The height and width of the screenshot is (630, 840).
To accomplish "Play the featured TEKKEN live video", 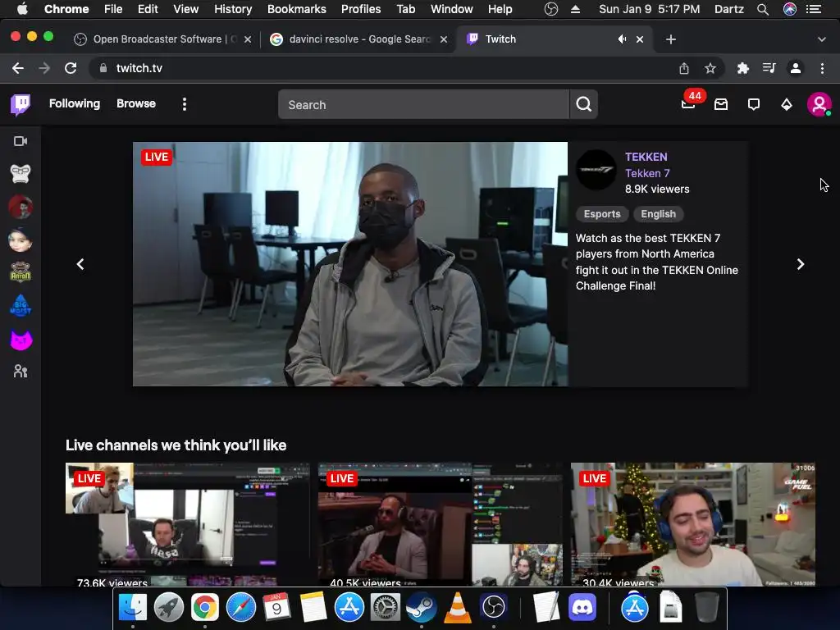I will 350,264.
